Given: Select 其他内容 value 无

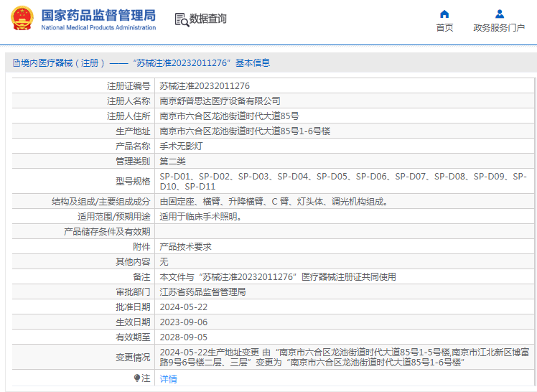Looking at the screenshot, I should click(164, 262).
